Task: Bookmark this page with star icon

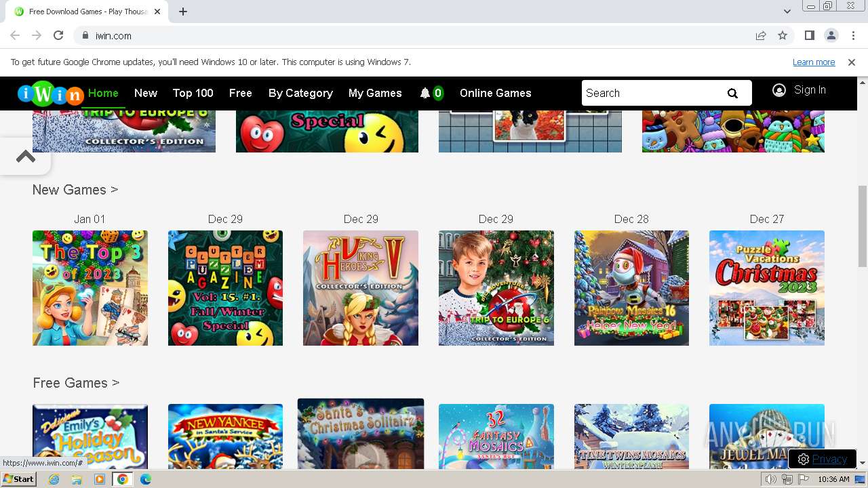Action: (783, 35)
